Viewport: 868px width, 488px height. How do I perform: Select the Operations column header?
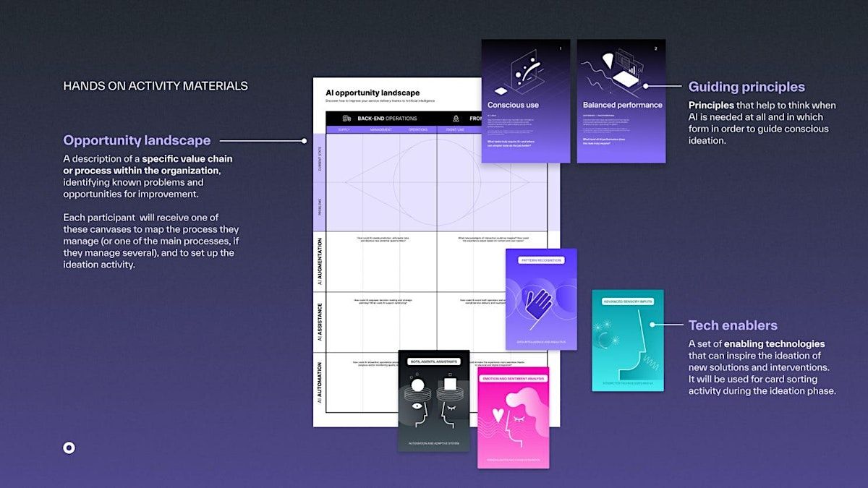pos(418,130)
